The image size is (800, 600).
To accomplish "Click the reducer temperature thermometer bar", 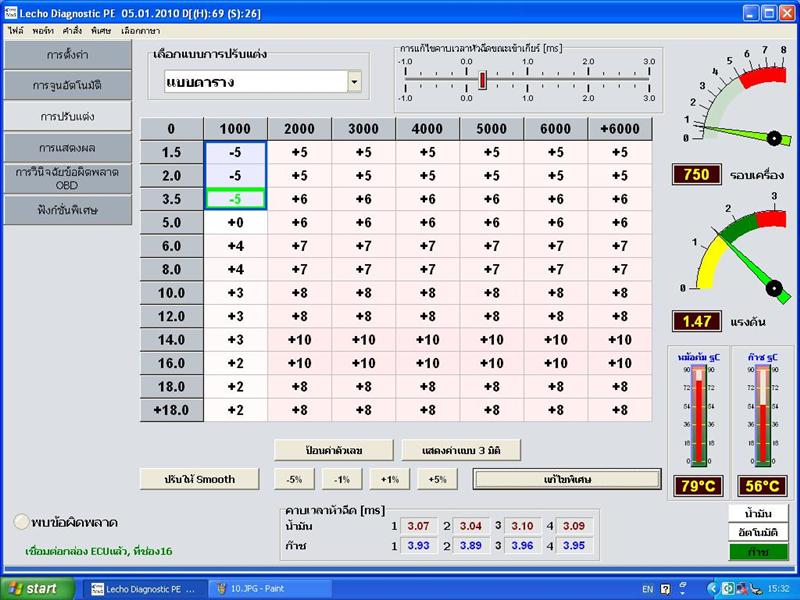I will pos(698,416).
